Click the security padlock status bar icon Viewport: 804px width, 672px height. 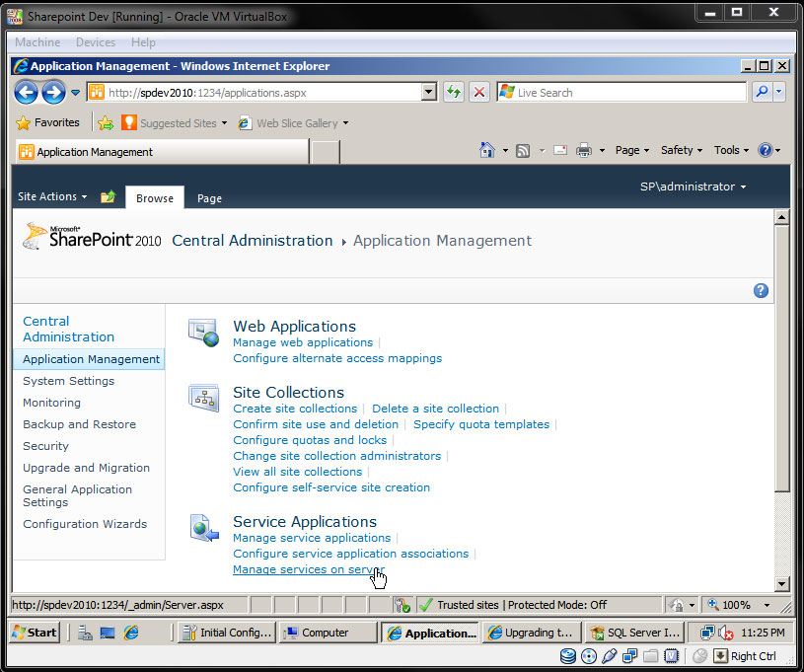[x=677, y=605]
